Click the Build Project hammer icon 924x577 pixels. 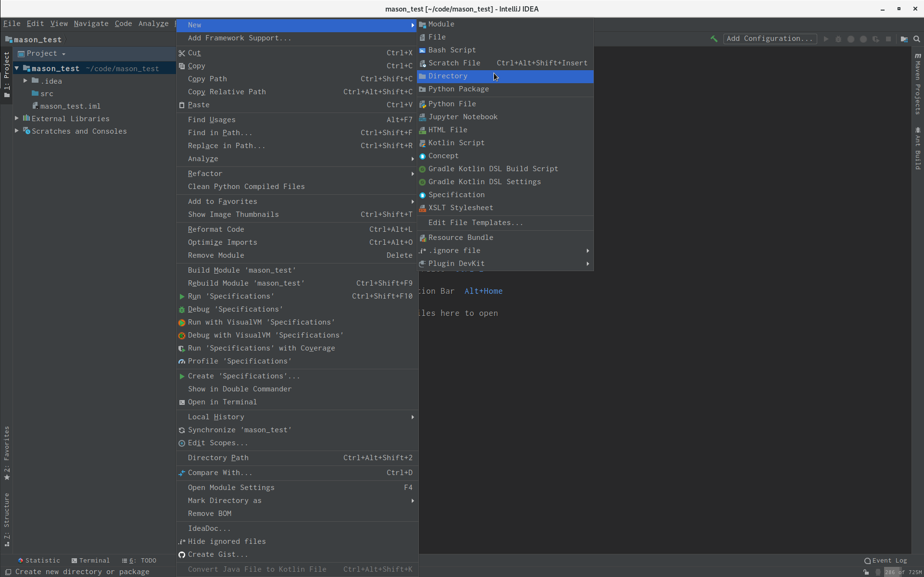(x=714, y=39)
